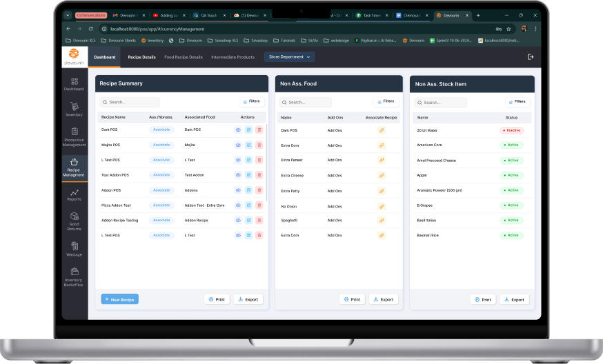Open the Devourin XLS bookmark folder
This screenshot has height=364, width=603.
(80, 41)
